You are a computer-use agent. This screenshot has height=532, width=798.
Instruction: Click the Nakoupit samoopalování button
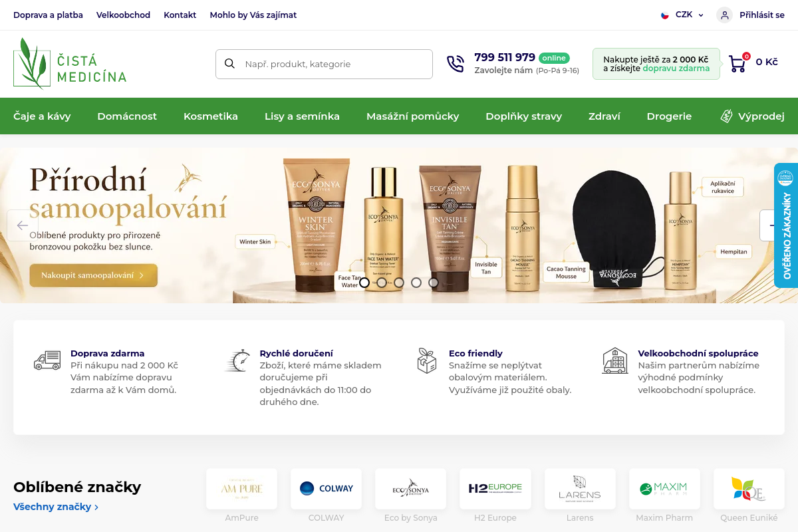tap(93, 275)
